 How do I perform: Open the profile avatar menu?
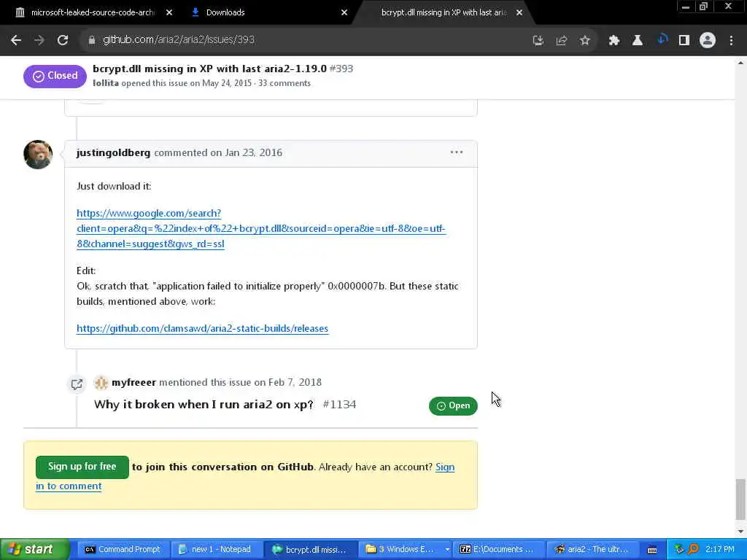click(708, 41)
